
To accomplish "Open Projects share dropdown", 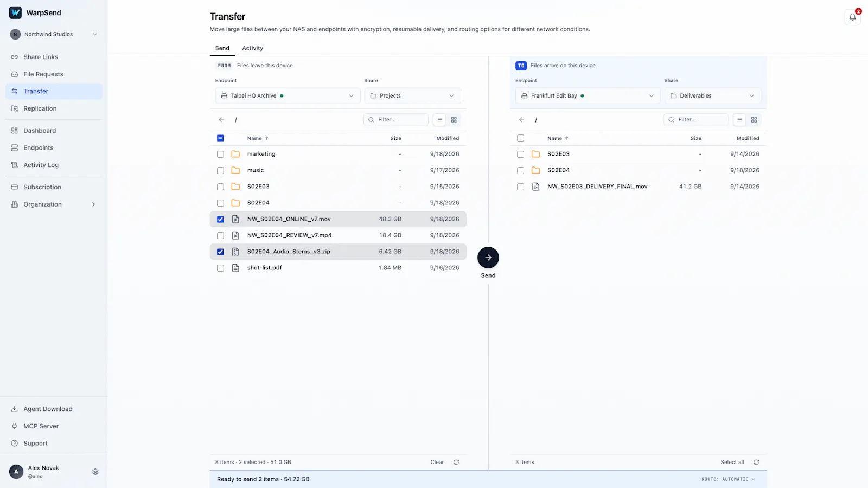I will coord(412,96).
